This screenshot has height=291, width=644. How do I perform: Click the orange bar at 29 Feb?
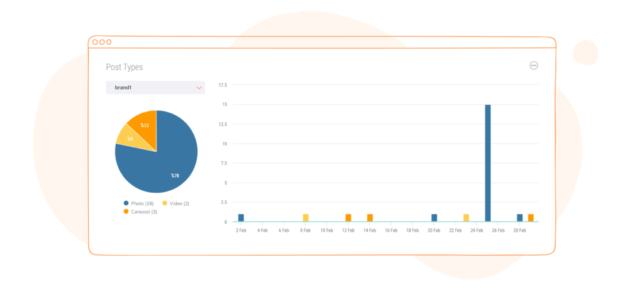coord(531,218)
